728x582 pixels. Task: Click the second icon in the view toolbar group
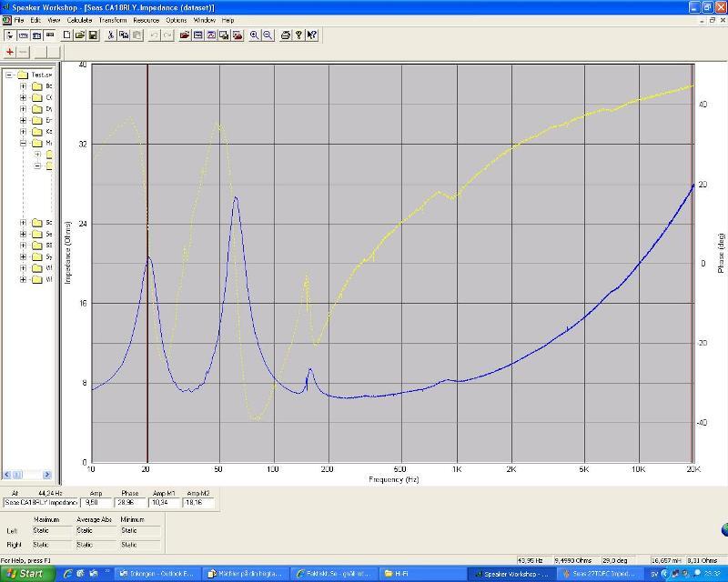tap(24, 35)
